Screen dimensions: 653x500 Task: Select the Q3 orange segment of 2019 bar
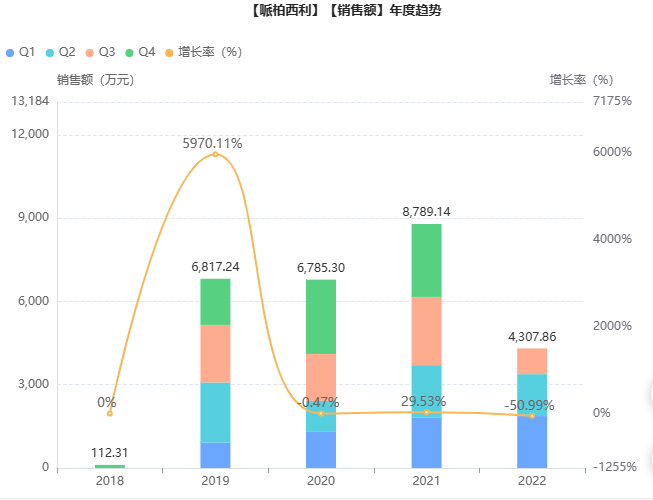[215, 353]
